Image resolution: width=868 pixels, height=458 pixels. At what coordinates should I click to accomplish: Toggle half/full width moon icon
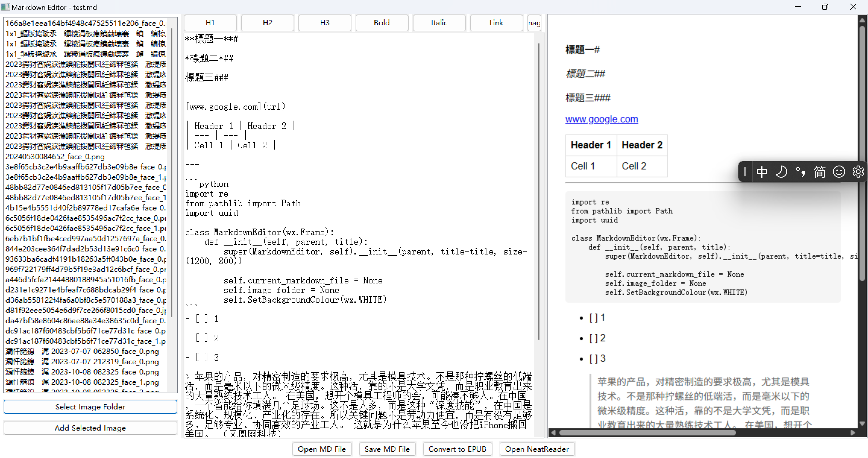tap(782, 172)
